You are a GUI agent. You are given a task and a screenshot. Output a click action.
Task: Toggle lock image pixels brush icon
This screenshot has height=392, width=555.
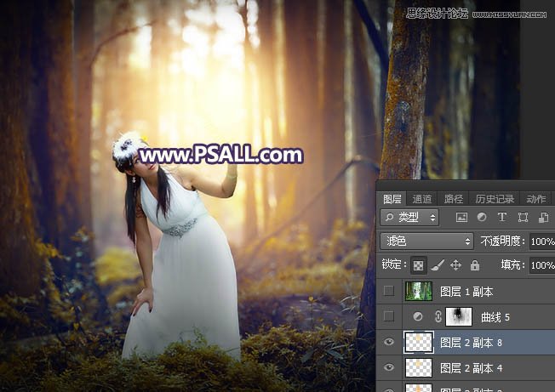[438, 265]
